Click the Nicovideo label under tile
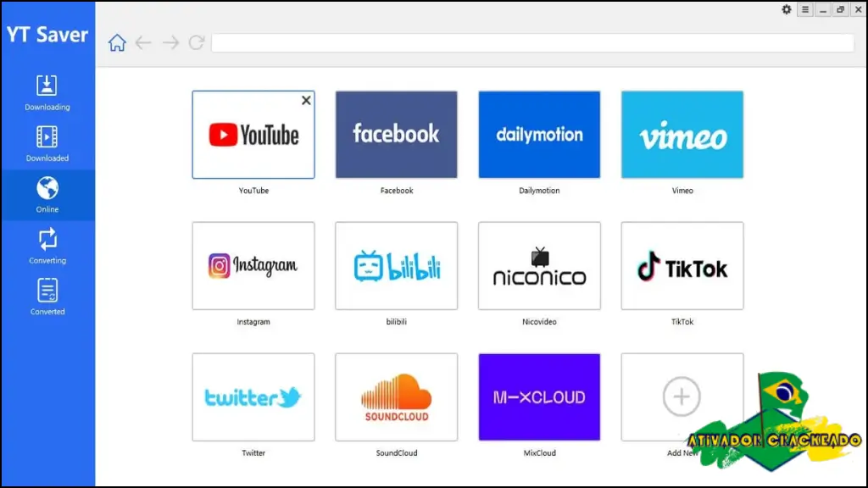The height and width of the screenshot is (488, 868). pos(539,321)
